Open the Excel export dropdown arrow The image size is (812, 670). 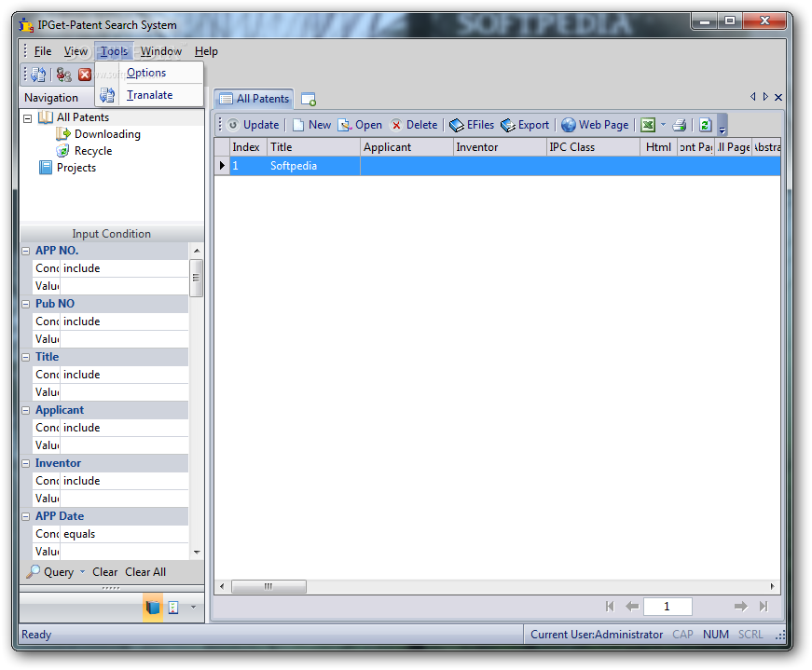(663, 125)
